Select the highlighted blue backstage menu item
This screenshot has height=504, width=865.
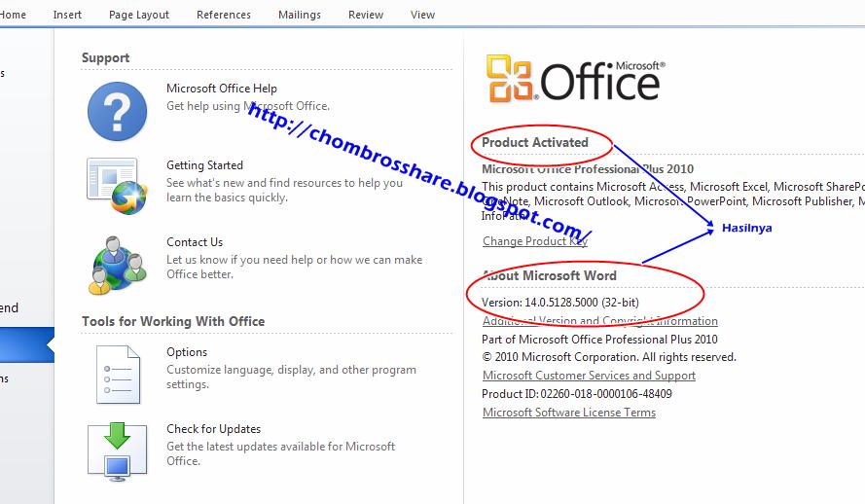27,344
